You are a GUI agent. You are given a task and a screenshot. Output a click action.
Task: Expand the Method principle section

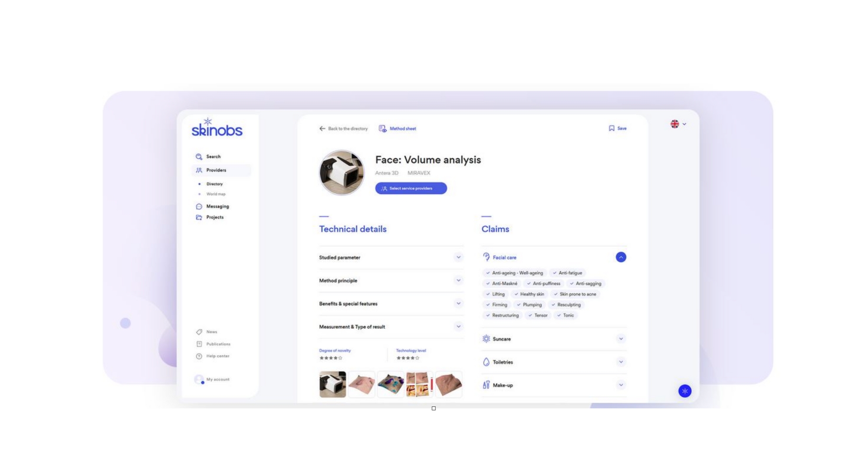point(458,280)
